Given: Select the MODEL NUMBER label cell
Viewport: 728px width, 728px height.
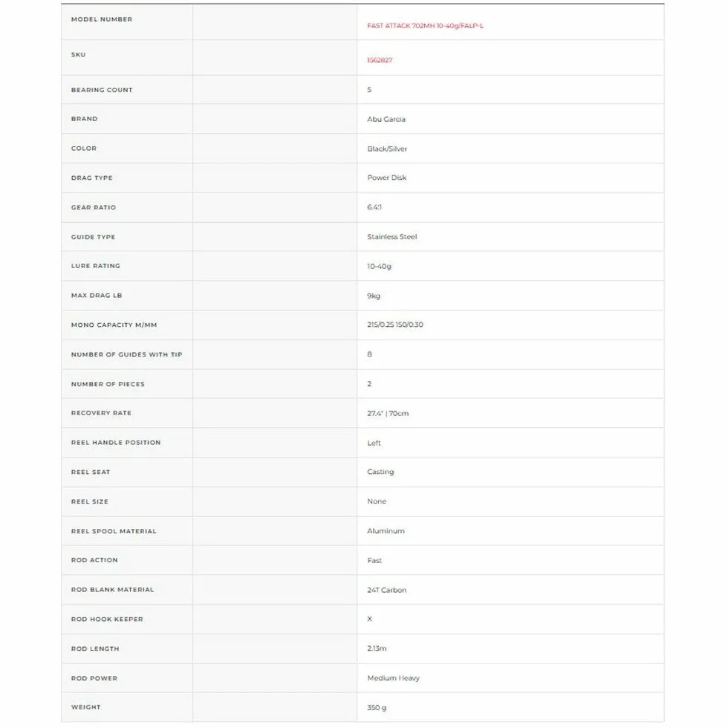Looking at the screenshot, I should (127, 22).
